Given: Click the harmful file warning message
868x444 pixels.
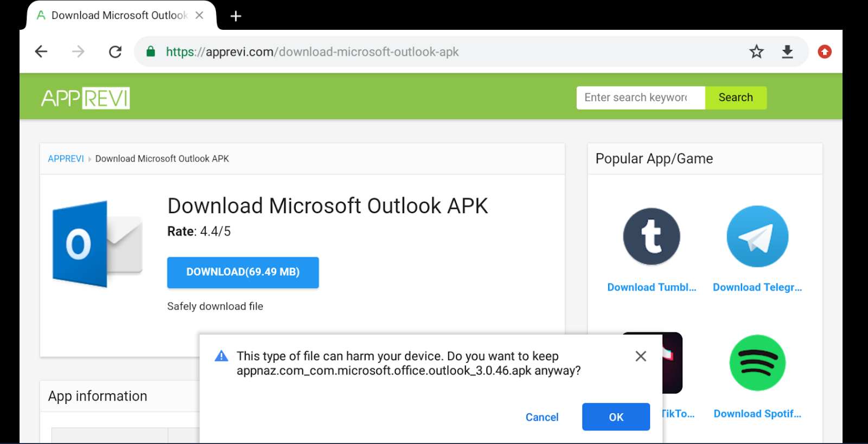Looking at the screenshot, I should pos(409,363).
